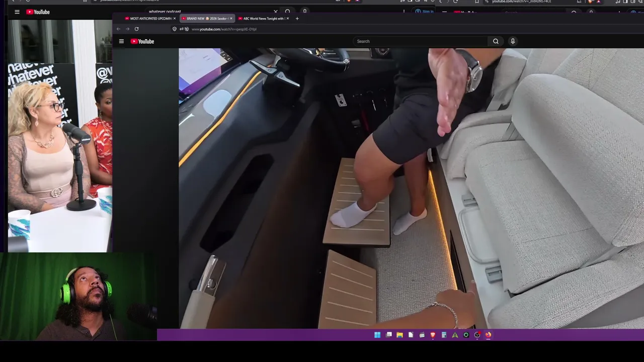
Task: Close the MOST ANTICIPATED UPCOMING tab
Action: tap(175, 19)
